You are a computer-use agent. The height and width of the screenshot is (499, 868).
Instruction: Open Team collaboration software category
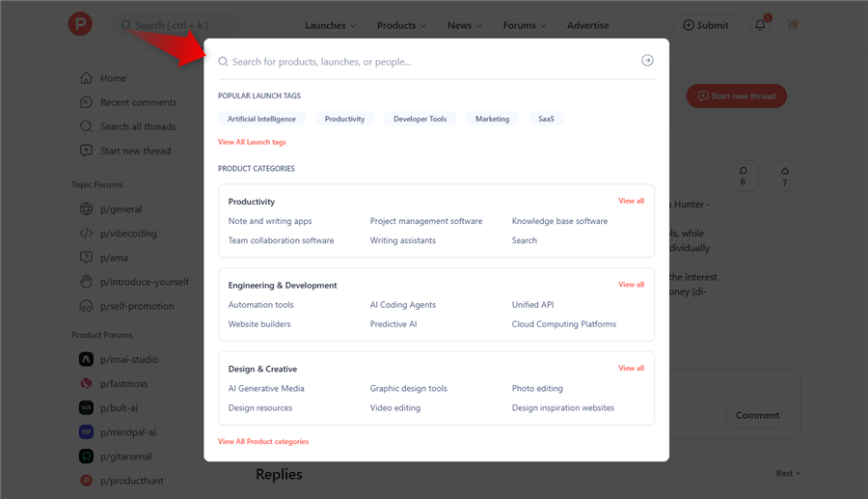[282, 240]
